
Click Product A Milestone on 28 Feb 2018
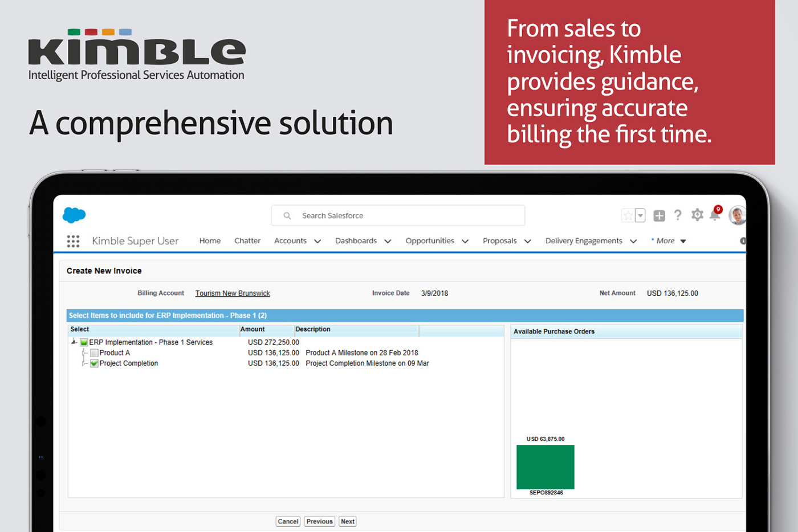tap(362, 353)
